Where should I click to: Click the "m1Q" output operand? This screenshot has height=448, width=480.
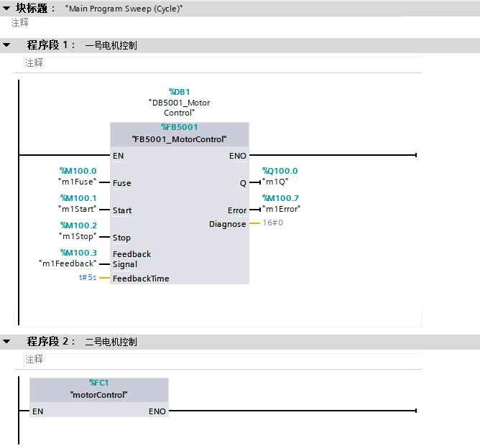coord(275,182)
